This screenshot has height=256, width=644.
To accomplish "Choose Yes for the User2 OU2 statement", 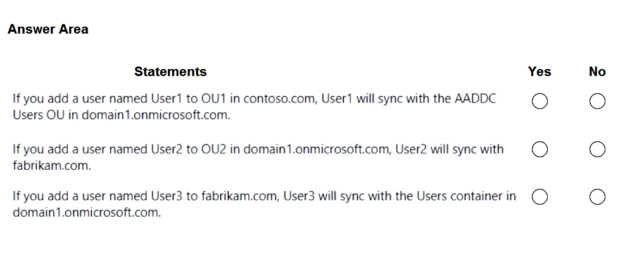I will tap(540, 150).
